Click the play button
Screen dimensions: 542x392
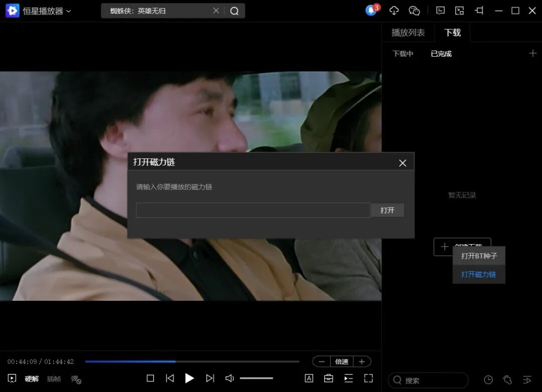tap(189, 378)
